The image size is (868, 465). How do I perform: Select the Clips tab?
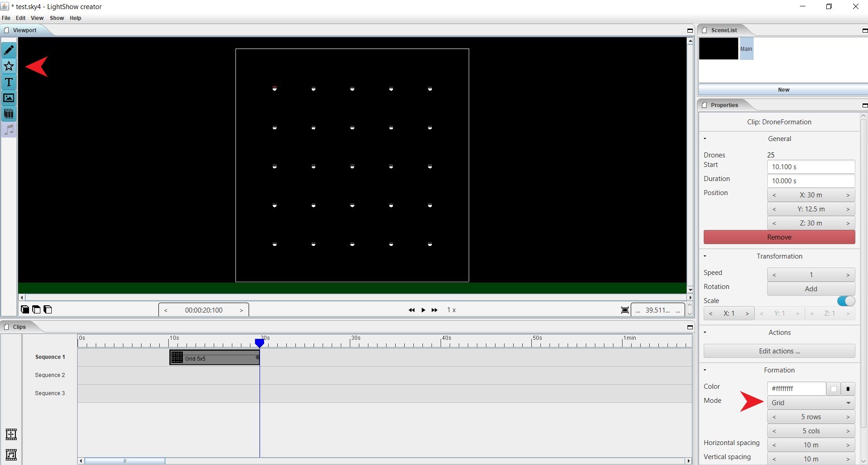[19, 327]
